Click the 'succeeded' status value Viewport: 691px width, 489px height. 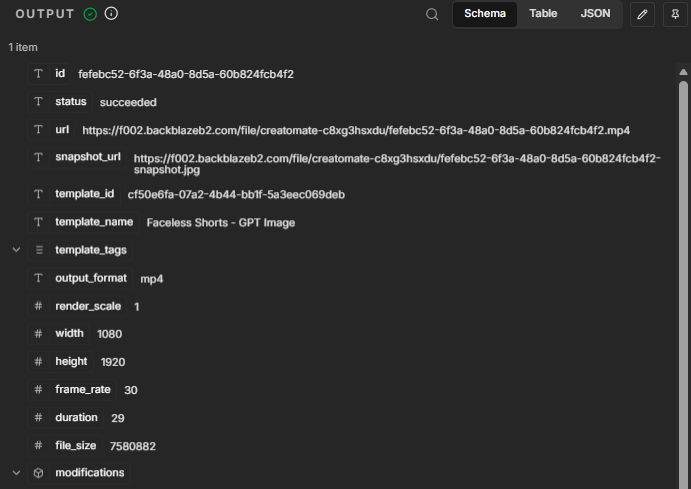coord(128,102)
